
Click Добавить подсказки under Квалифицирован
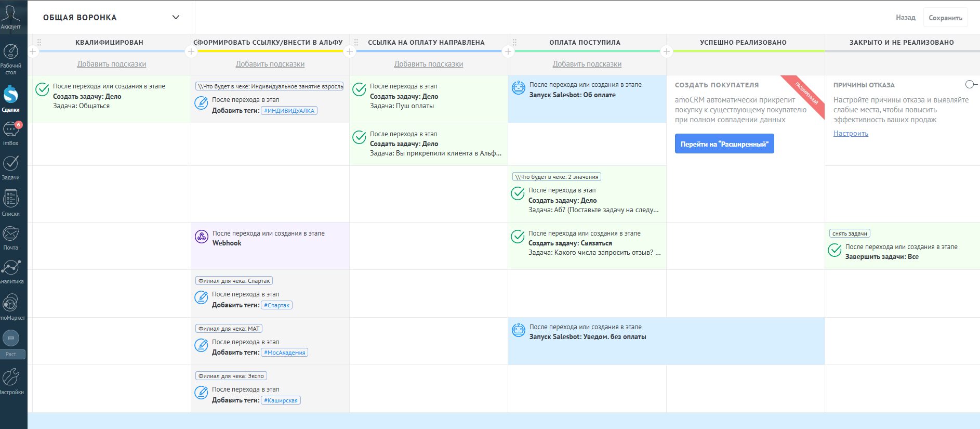pos(112,64)
